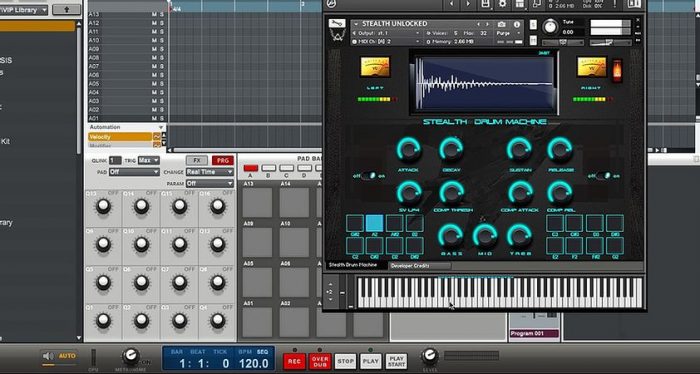Solo track A13
Image resolution: width=700 pixels, height=374 pixels.
click(x=161, y=14)
